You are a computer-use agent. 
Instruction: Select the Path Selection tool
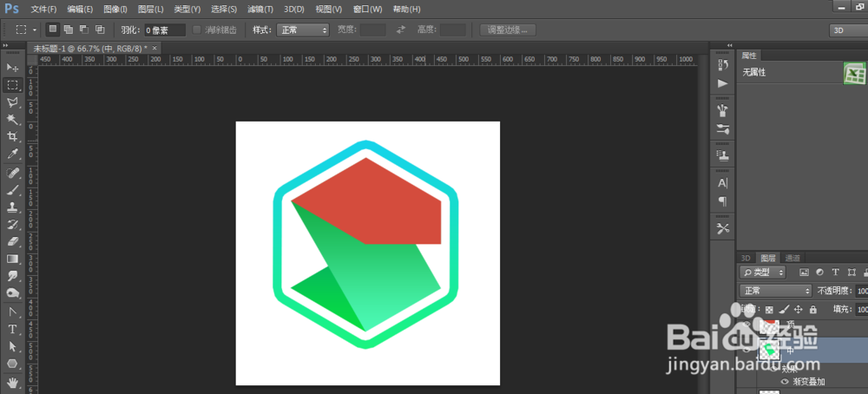(13, 347)
